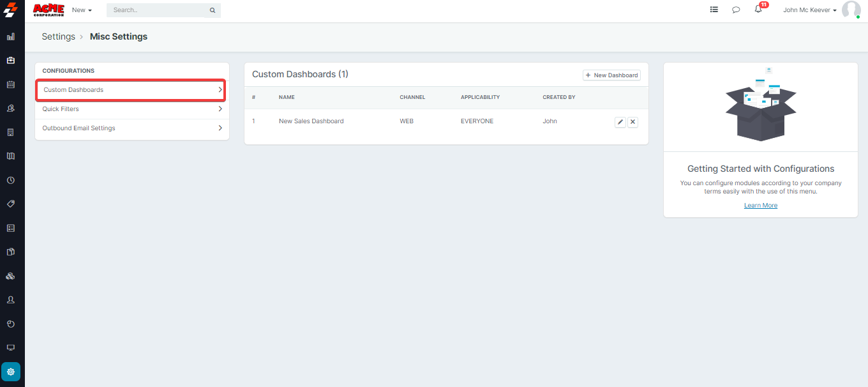Open settings gear icon in sidebar
Screen dimensions: 868x387
(11, 372)
